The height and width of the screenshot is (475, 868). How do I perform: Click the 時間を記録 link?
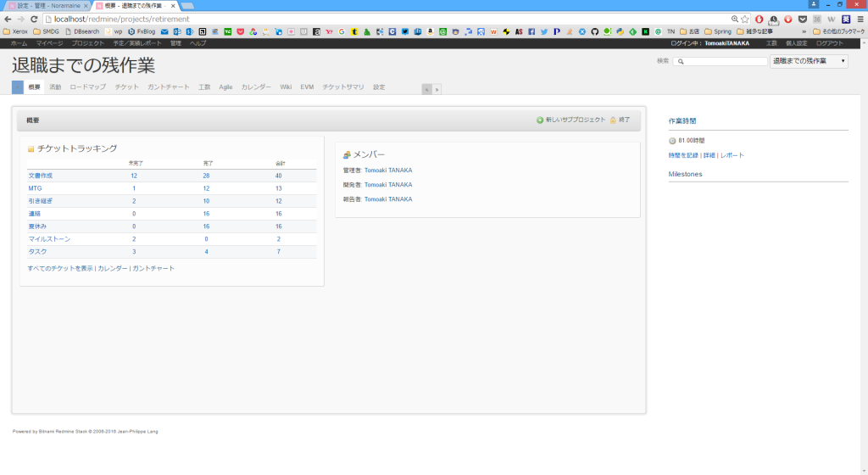(x=683, y=155)
